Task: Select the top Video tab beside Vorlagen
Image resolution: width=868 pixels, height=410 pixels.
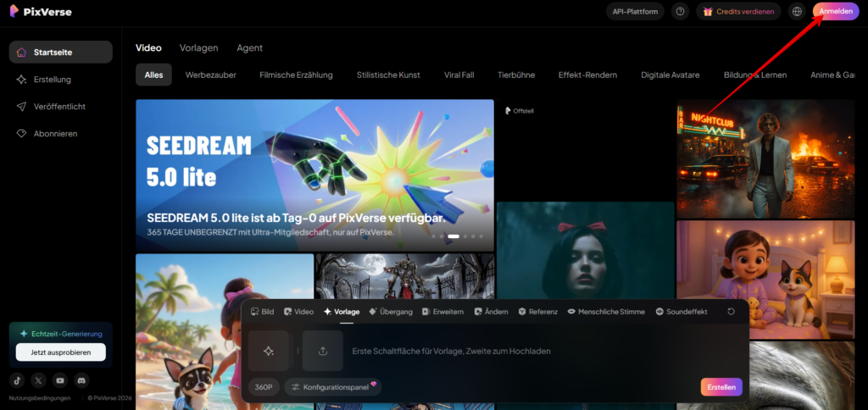Action: (148, 47)
